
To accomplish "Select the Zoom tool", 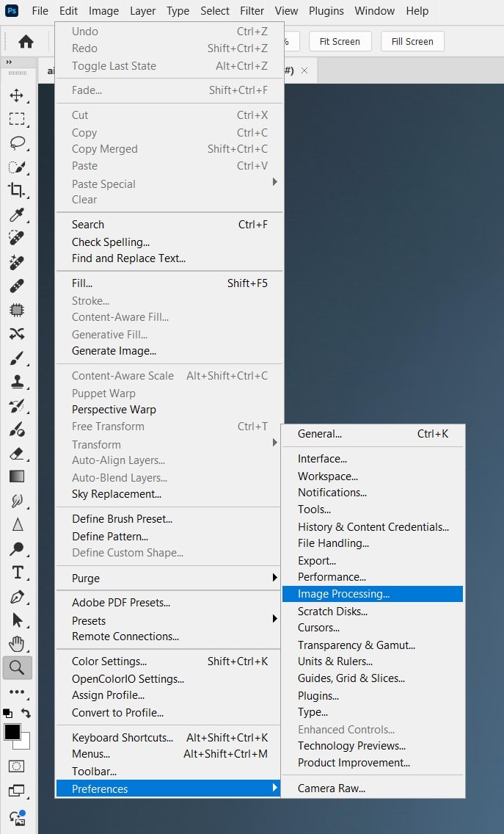I will click(17, 667).
